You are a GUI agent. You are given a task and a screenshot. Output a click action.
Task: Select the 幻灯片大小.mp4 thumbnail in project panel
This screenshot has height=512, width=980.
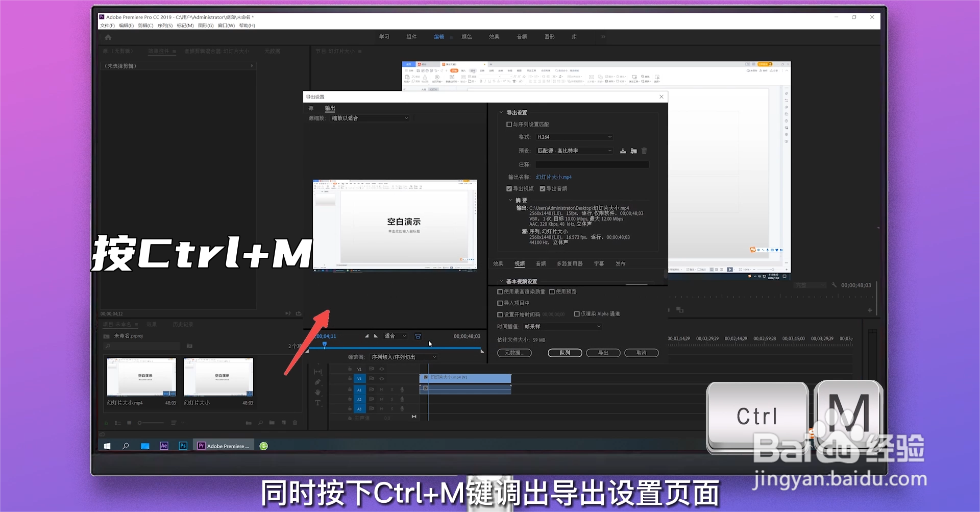(141, 377)
